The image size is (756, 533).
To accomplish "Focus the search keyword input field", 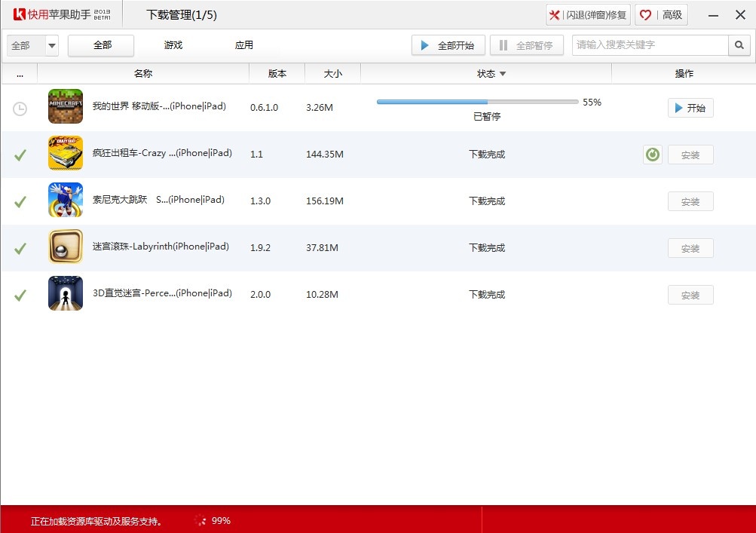I will 650,45.
